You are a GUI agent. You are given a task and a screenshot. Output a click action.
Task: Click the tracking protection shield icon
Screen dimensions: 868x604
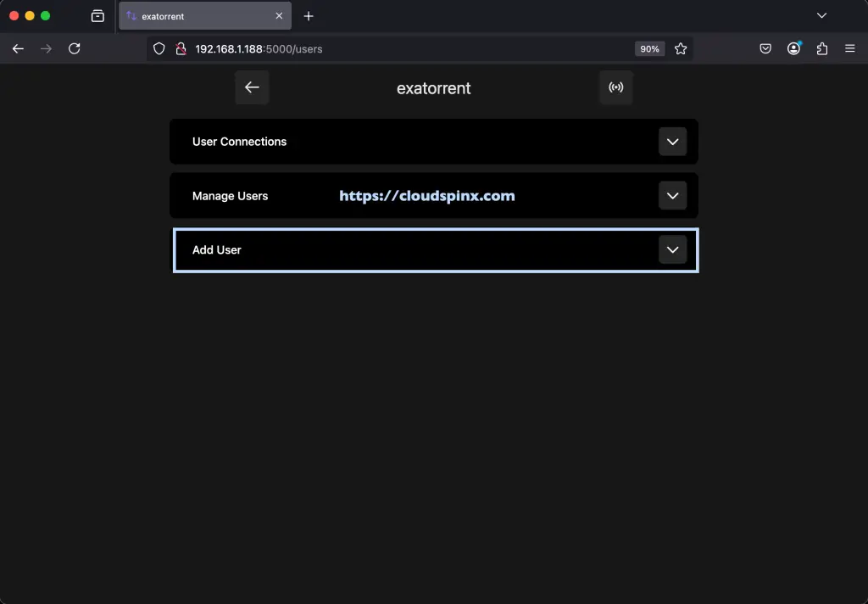point(159,48)
